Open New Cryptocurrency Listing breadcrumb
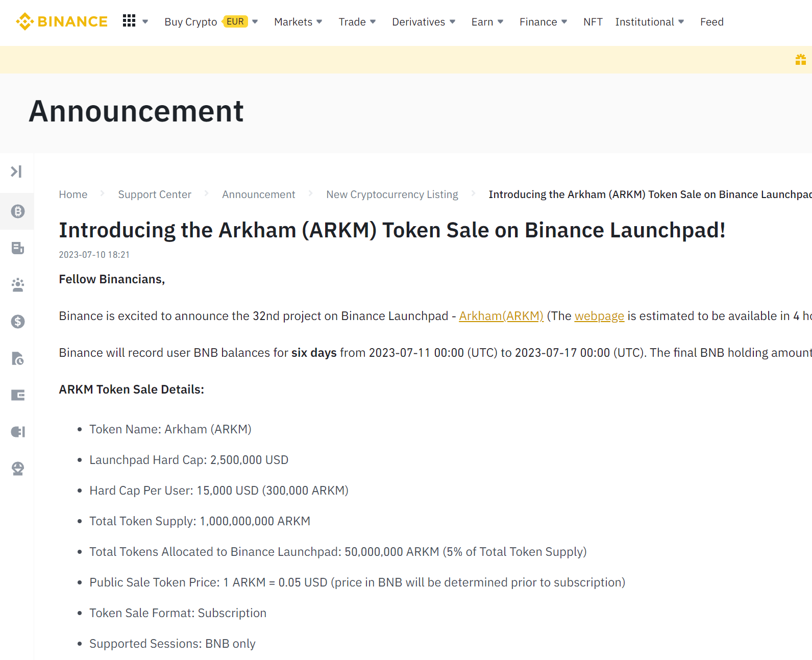Viewport: 812px width, 660px height. tap(392, 194)
